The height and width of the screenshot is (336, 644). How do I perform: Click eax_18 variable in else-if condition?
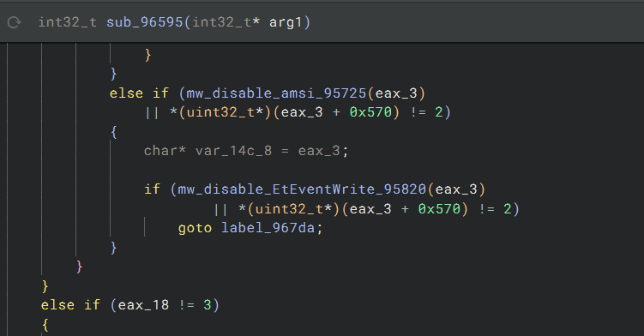tap(143, 305)
